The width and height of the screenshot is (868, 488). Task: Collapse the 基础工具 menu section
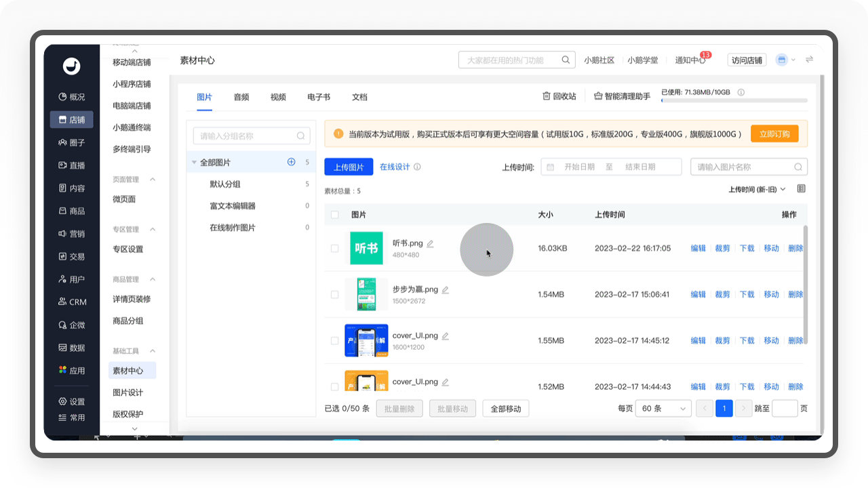[153, 351]
